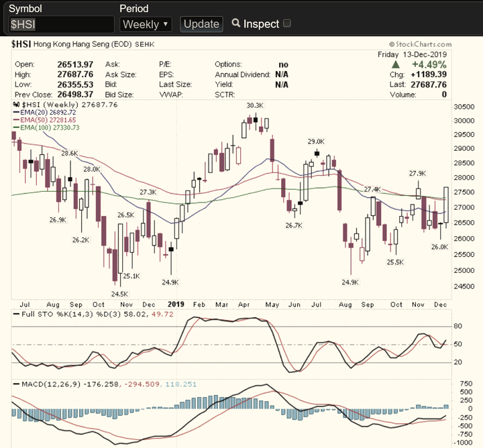Viewport: 483px width, 448px height.
Task: Click the 2019 year marker on time axis
Action: point(176,304)
